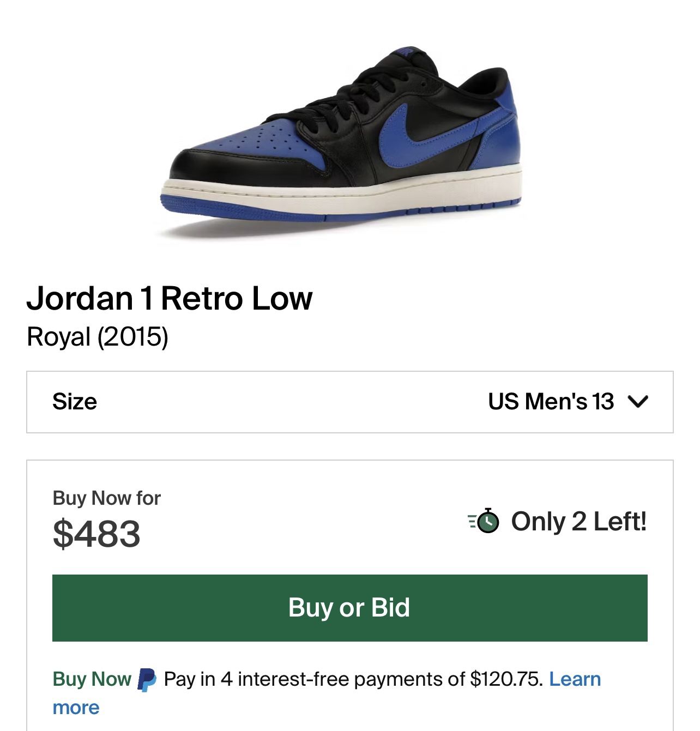Click the Only 2 Left! notice
The height and width of the screenshot is (731, 700).
[578, 521]
